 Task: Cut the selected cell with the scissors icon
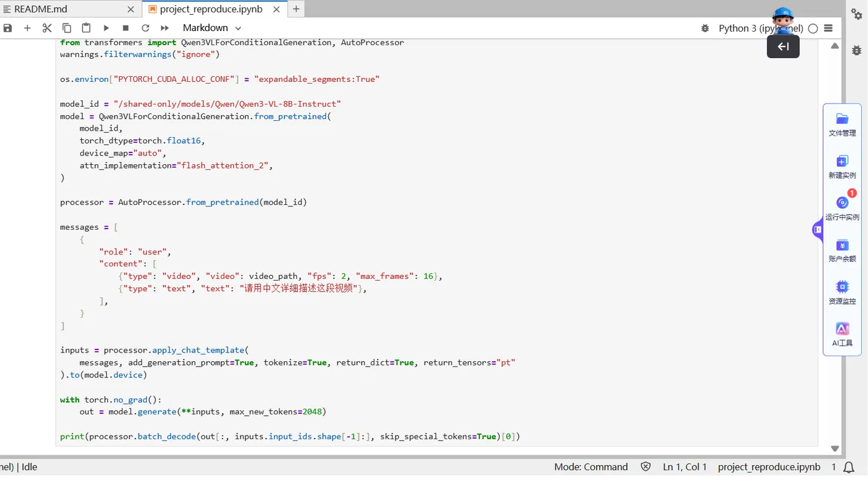[47, 28]
